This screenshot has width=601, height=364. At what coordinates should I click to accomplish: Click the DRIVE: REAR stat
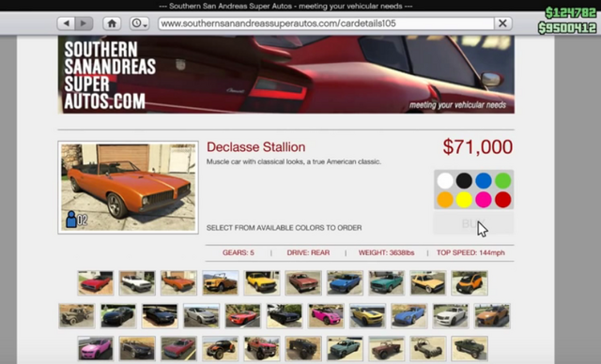(x=308, y=252)
